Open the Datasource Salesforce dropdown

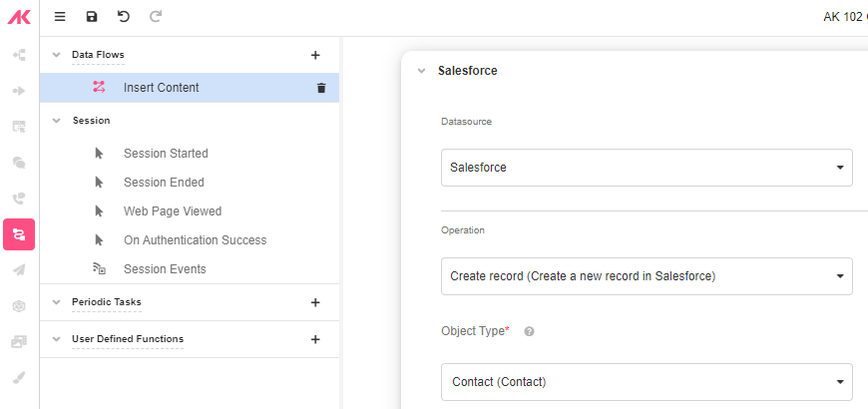(x=647, y=168)
